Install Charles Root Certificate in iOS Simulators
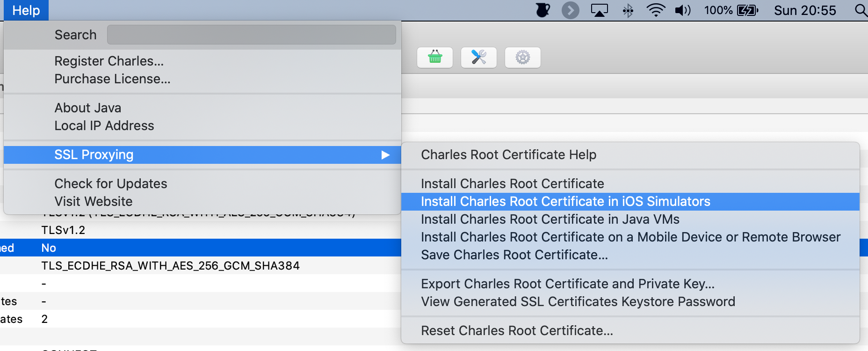Image resolution: width=868 pixels, height=351 pixels. (630, 202)
